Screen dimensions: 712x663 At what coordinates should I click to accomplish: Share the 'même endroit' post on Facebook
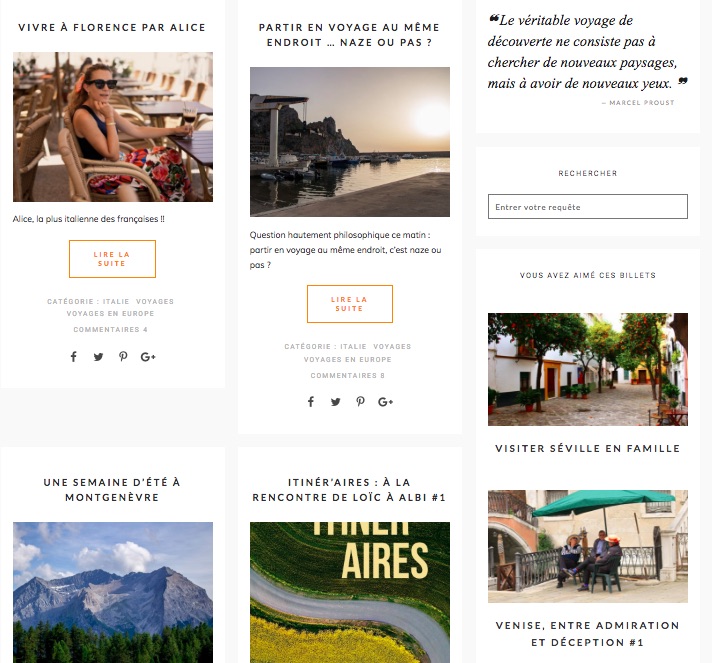pyautogui.click(x=311, y=401)
